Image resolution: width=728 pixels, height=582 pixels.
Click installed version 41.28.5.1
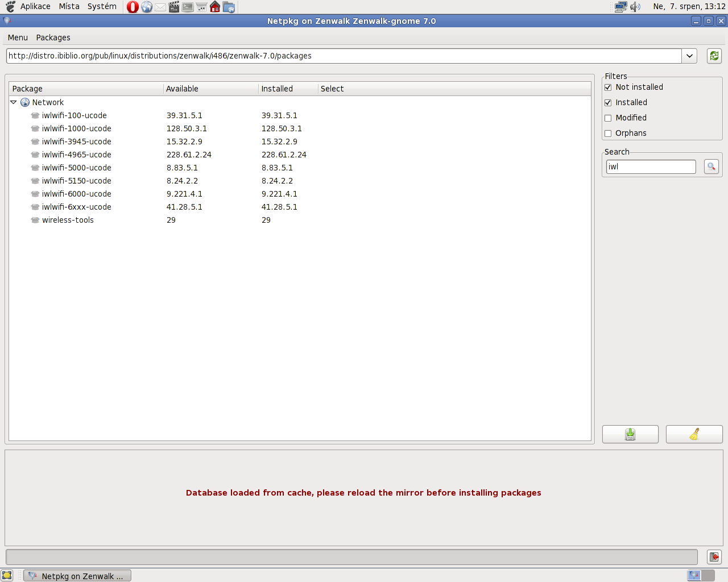click(x=279, y=207)
